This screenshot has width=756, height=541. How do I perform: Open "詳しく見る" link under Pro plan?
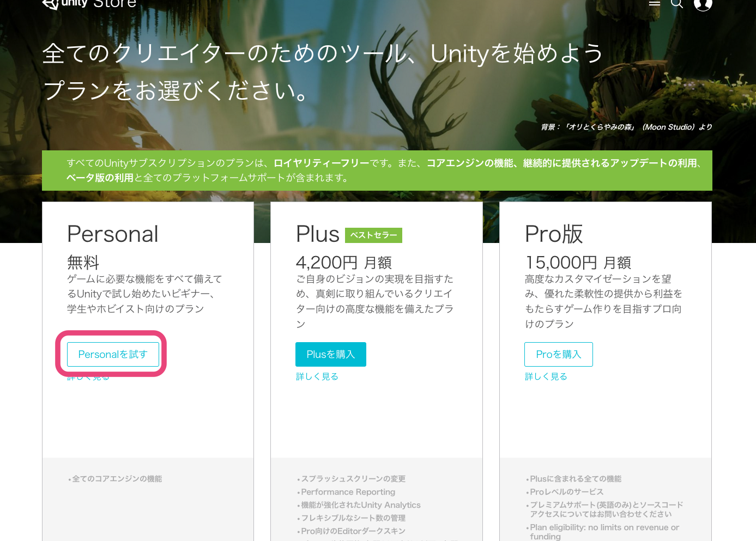[546, 376]
